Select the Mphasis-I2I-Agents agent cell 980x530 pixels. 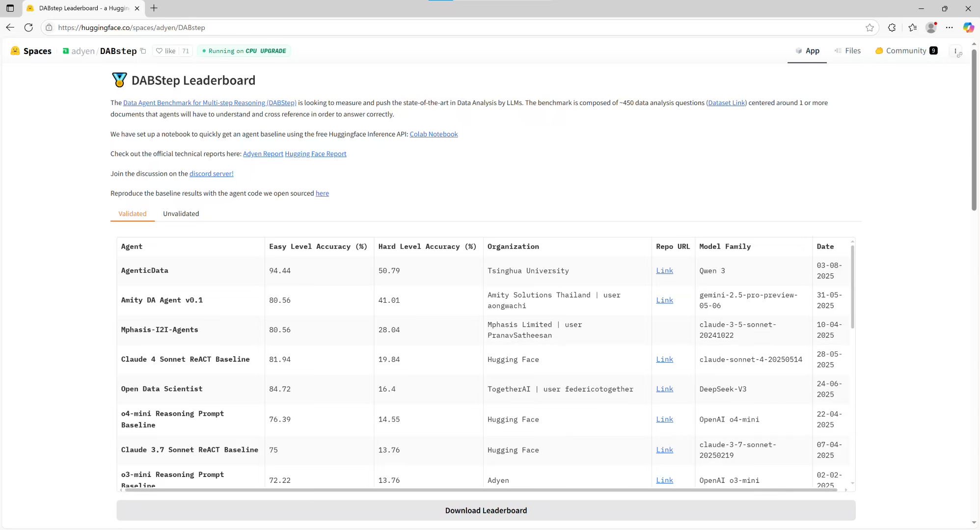[x=191, y=330]
